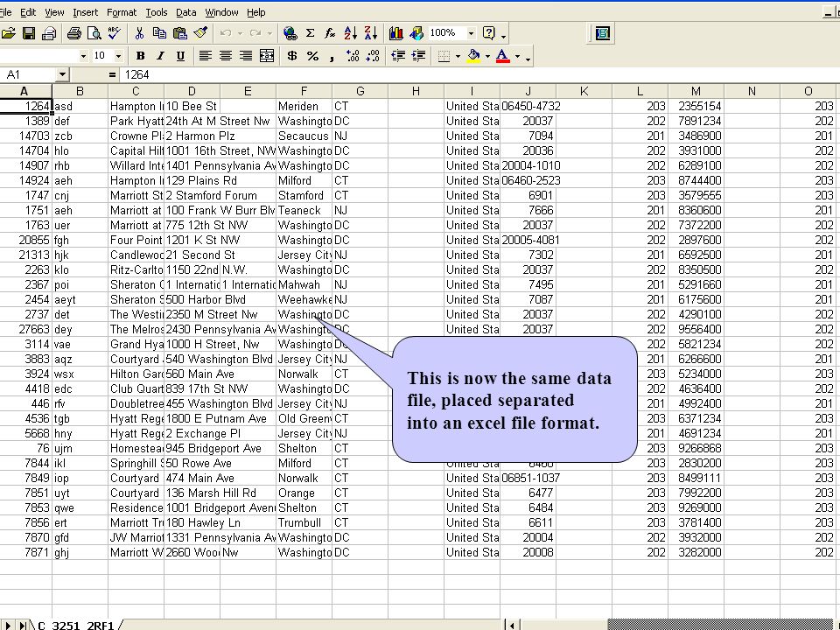The width and height of the screenshot is (840, 630).
Task: Select the C_3251_2RF1 sheet tab
Action: (76, 625)
